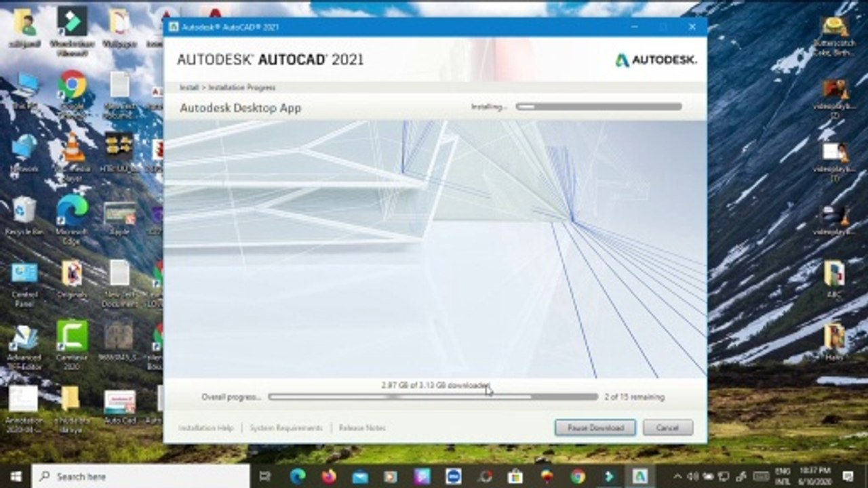Click the downloaded gigabytes status text
This screenshot has width=868, height=488.
click(435, 386)
